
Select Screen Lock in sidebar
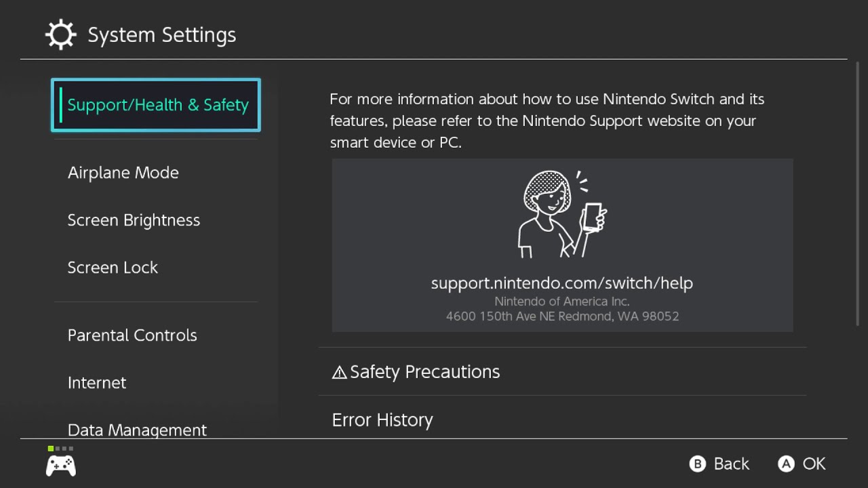click(x=156, y=268)
